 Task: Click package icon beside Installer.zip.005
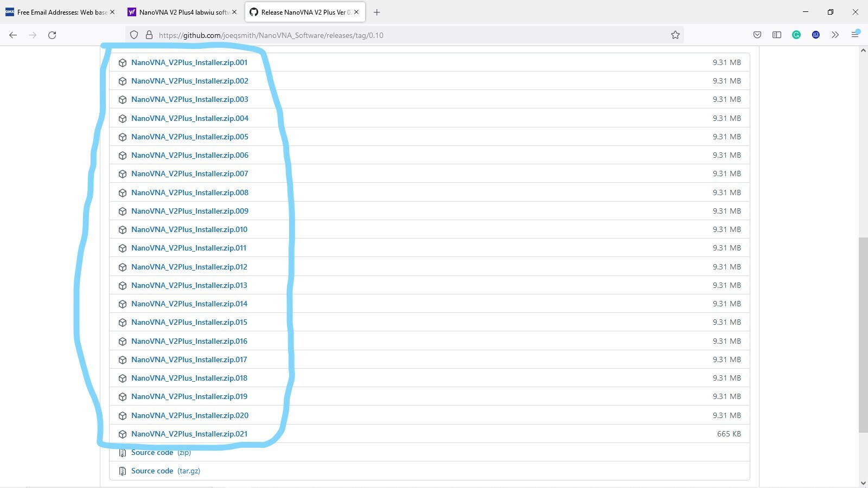click(123, 137)
